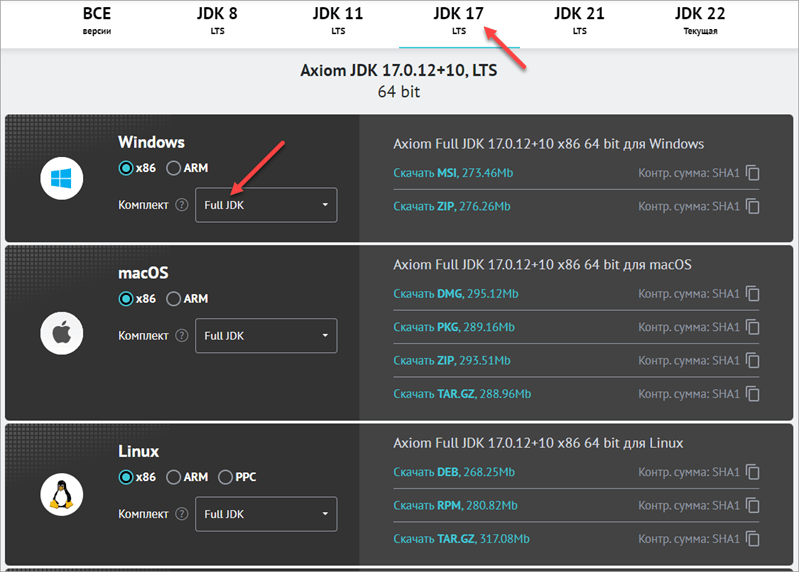
Task: Open the Windows Full JDK package dropdown
Action: [x=266, y=205]
